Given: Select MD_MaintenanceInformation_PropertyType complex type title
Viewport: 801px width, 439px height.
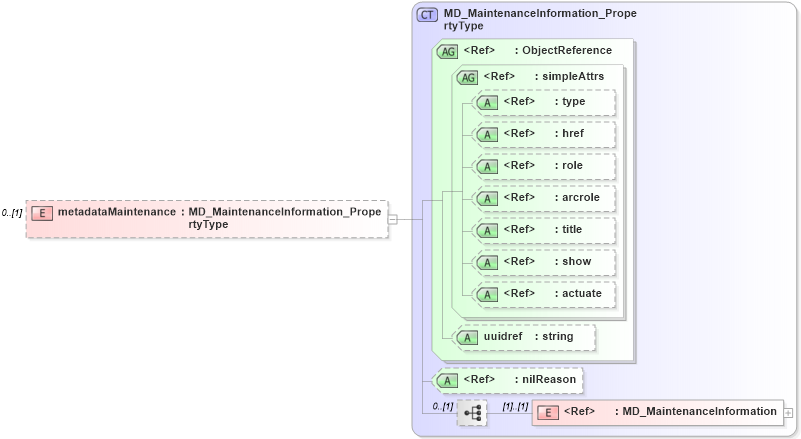Looking at the screenshot, I should [x=540, y=19].
